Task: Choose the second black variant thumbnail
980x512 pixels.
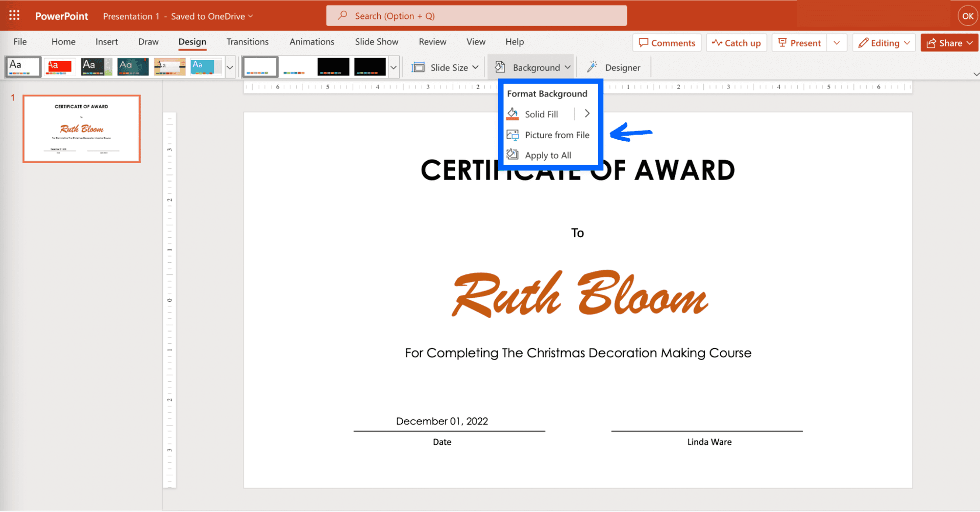Action: (370, 67)
